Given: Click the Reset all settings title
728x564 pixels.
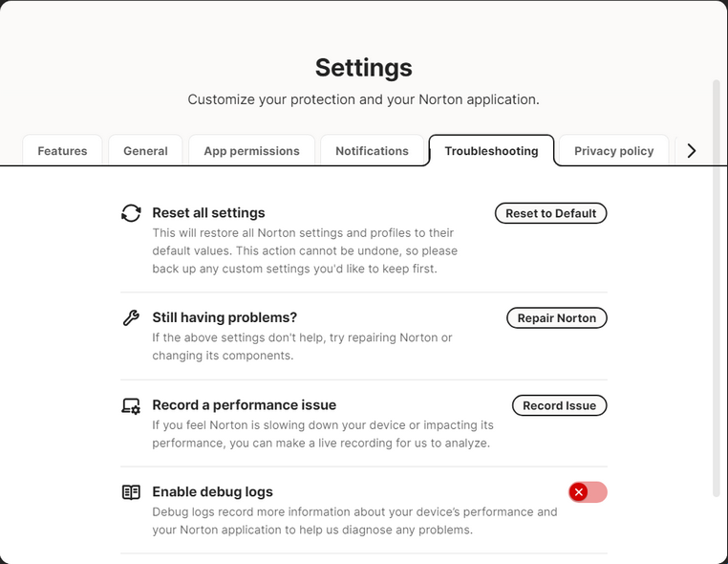Looking at the screenshot, I should (208, 213).
